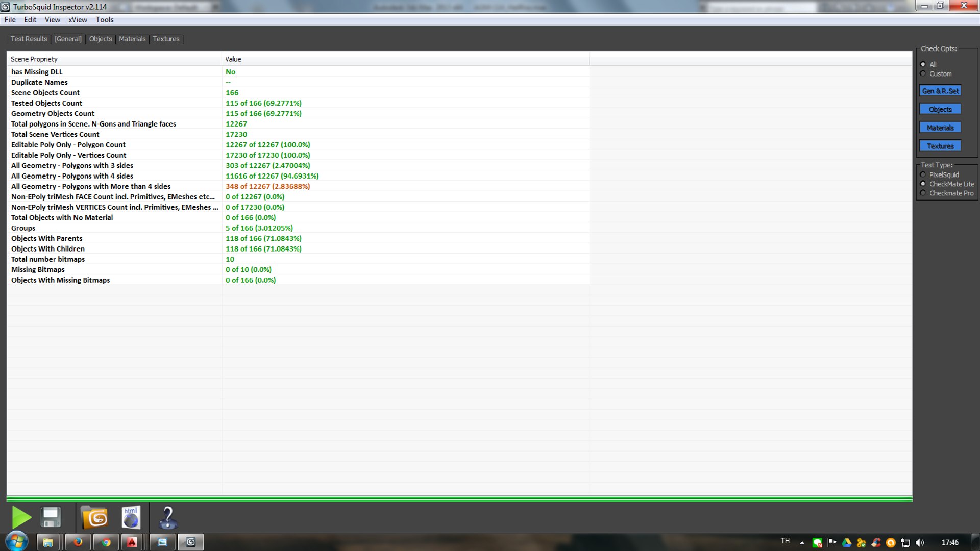The width and height of the screenshot is (980, 551).
Task: Click the blue Materials check button
Action: click(940, 128)
